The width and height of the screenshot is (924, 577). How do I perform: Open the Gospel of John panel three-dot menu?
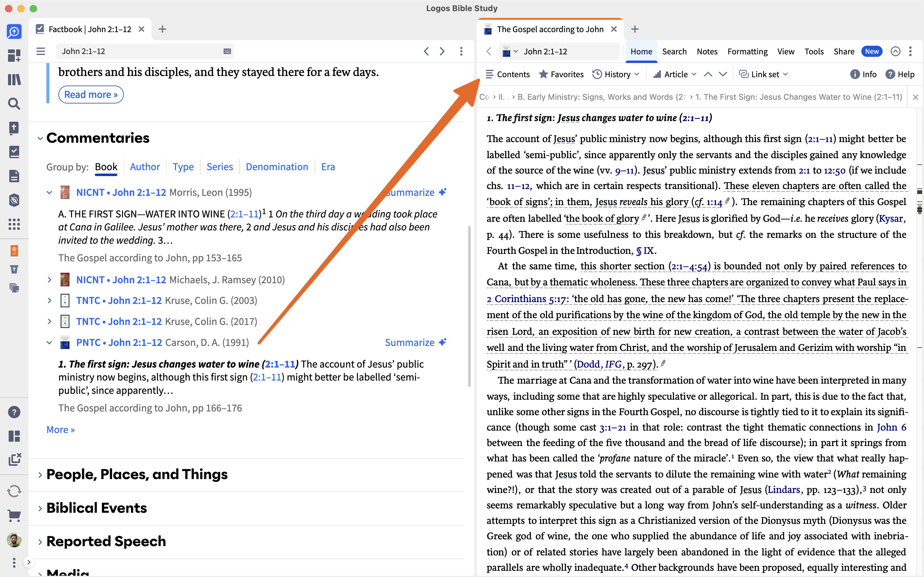(x=910, y=51)
